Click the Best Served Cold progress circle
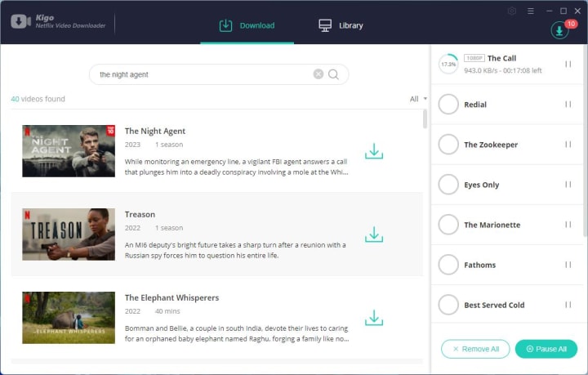 (448, 305)
